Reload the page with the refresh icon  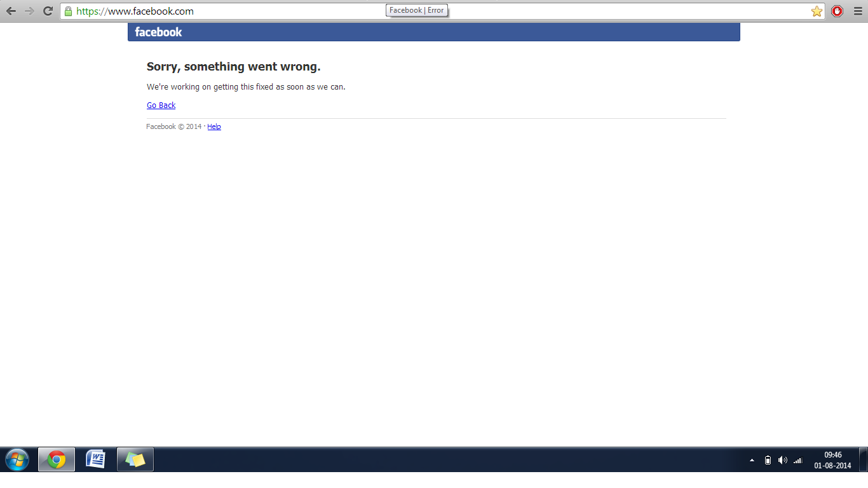coord(48,11)
